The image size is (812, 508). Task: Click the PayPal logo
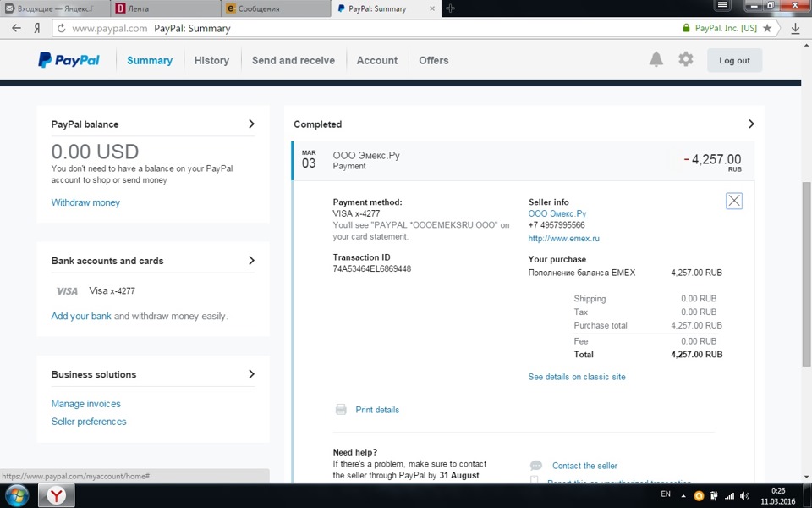[69, 60]
